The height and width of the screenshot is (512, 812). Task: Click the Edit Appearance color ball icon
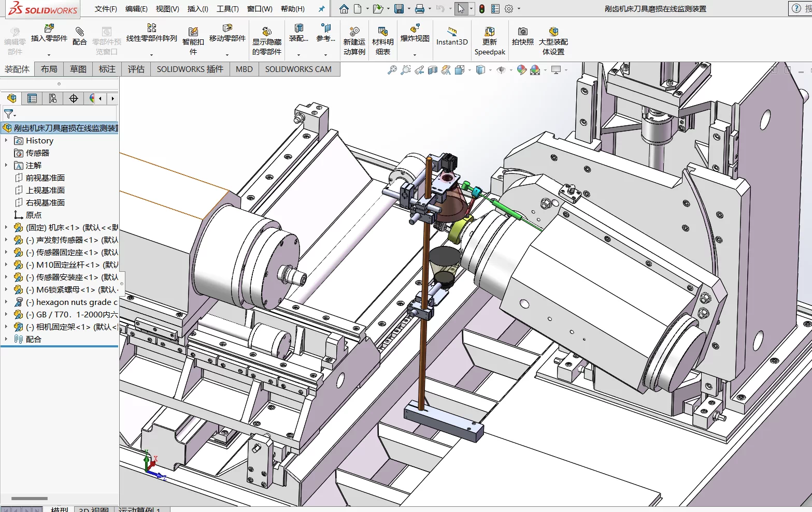pyautogui.click(x=521, y=70)
